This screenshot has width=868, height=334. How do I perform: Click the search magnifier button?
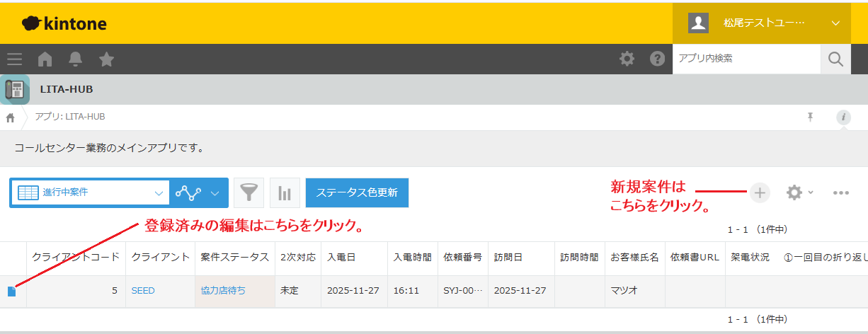point(835,59)
